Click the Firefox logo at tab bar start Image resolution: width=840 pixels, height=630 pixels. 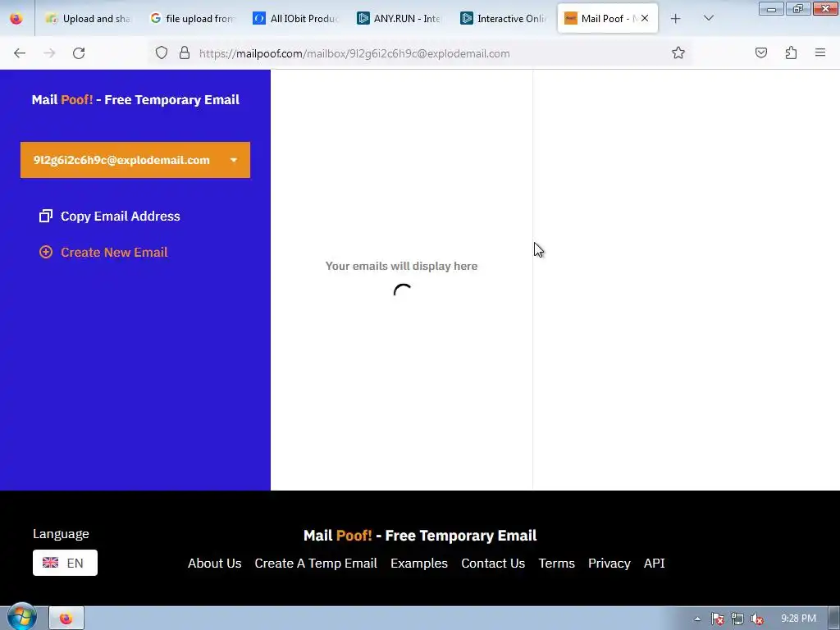point(16,19)
